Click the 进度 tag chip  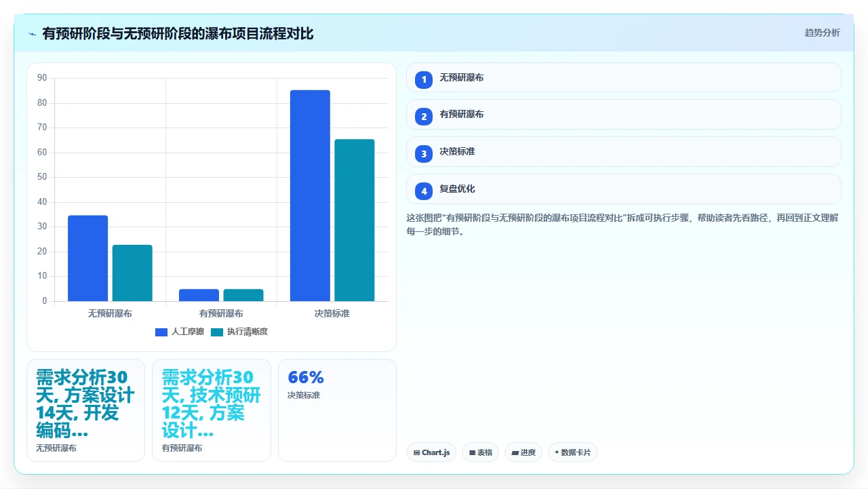pos(524,452)
